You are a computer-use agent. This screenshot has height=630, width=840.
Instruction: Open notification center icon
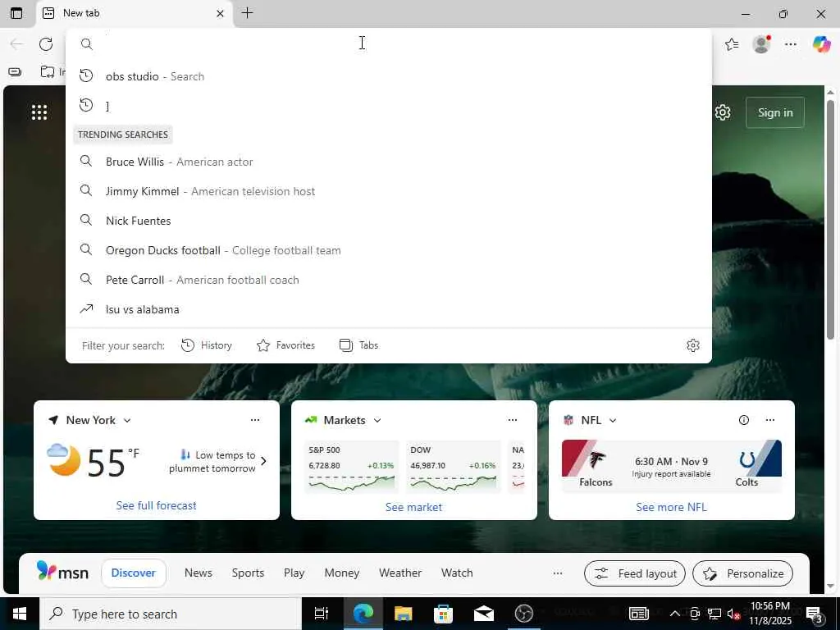point(815,614)
